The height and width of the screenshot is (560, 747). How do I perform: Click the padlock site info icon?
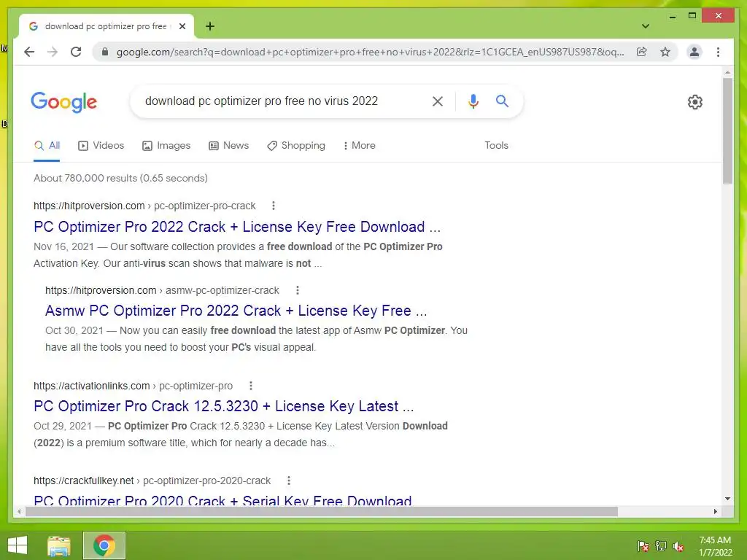pyautogui.click(x=105, y=52)
